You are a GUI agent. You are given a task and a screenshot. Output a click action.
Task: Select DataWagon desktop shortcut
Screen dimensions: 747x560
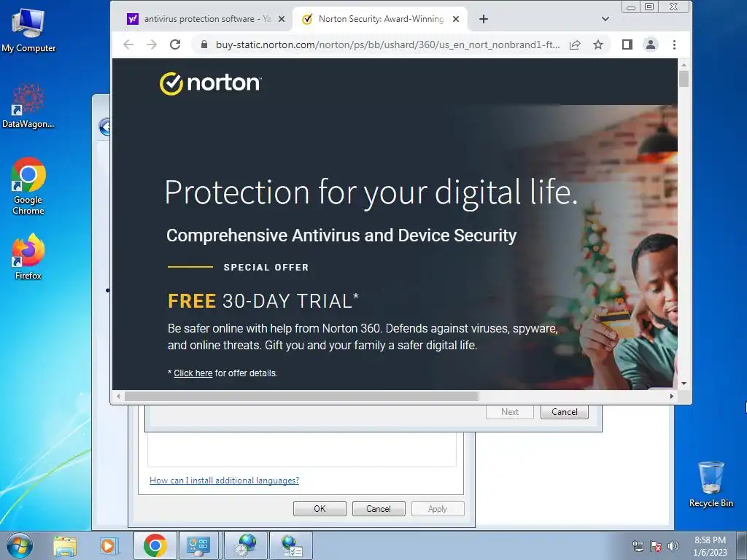click(x=28, y=106)
